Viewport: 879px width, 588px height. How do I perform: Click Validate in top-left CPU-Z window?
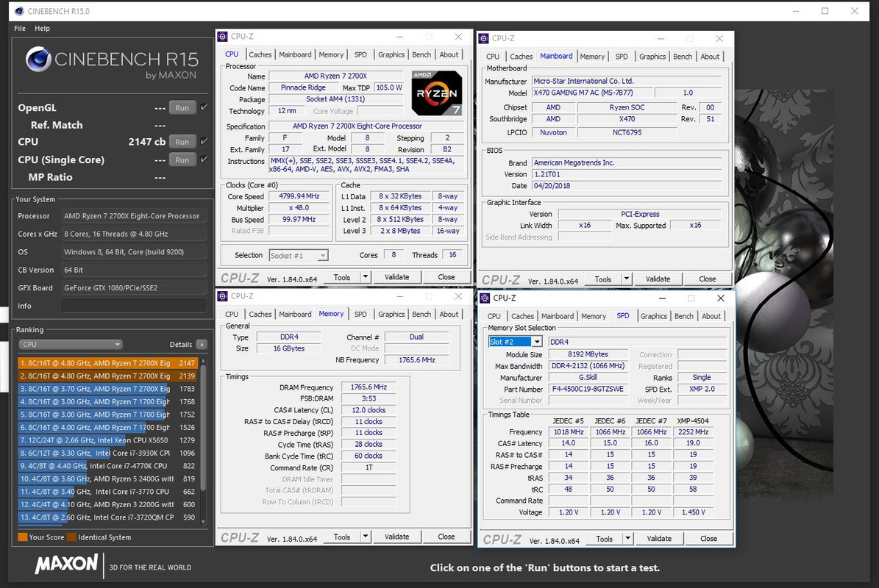(397, 277)
